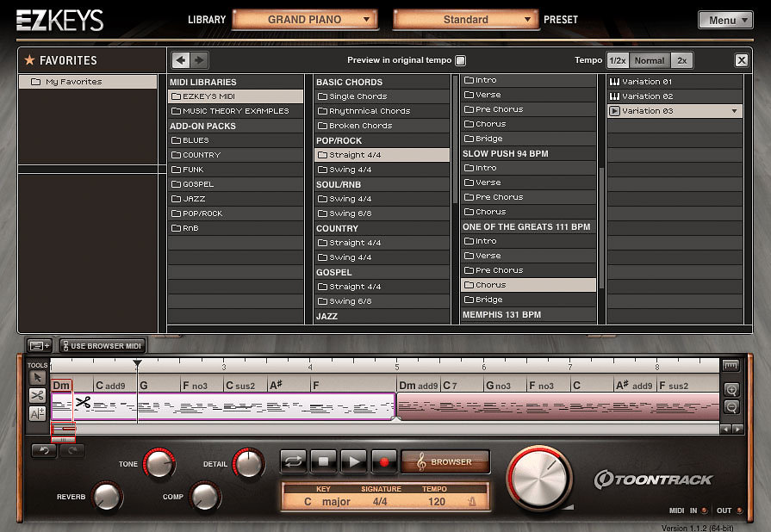
Task: Adjust the TONE knob
Action: 159,464
